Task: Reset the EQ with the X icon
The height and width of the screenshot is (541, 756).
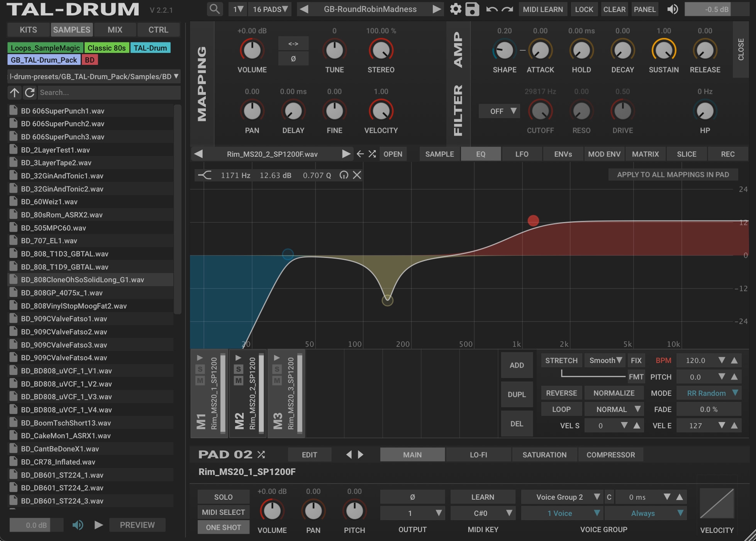Action: coord(356,175)
